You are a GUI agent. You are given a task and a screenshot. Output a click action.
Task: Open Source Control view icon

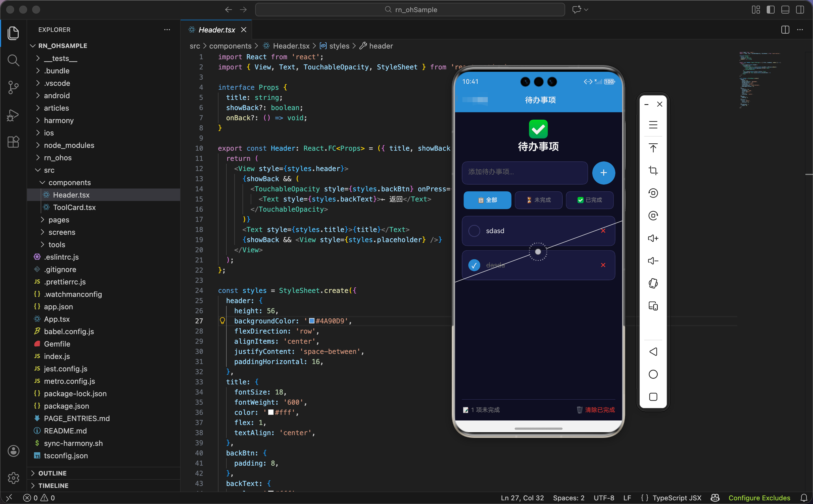pos(13,87)
